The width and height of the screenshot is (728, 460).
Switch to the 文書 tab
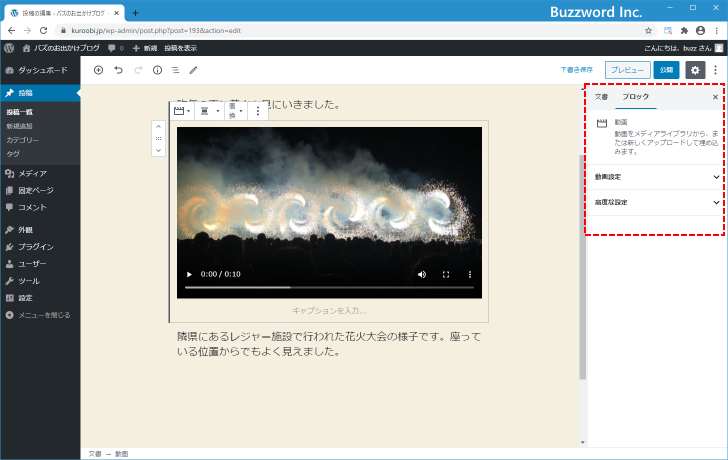click(601, 97)
